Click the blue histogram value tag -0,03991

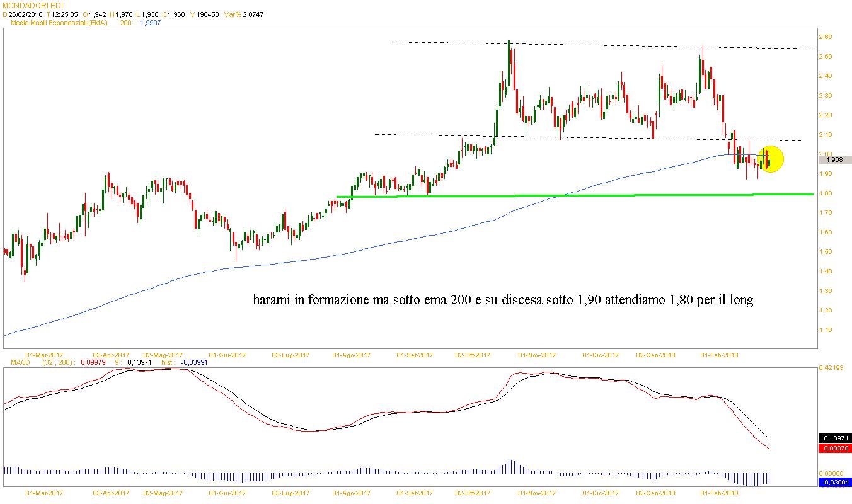(834, 483)
